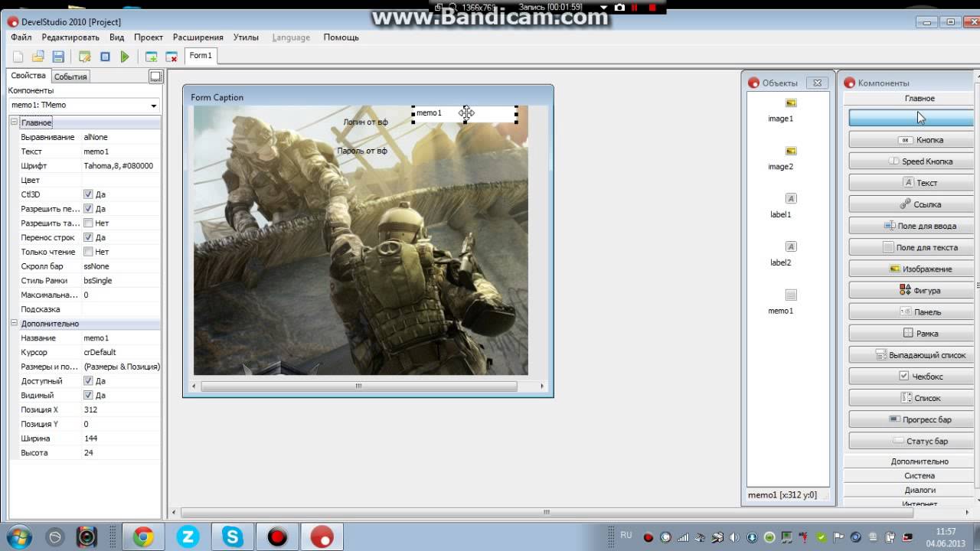Collapse the Главное components section header
This screenshot has height=551, width=980.
[x=920, y=99]
